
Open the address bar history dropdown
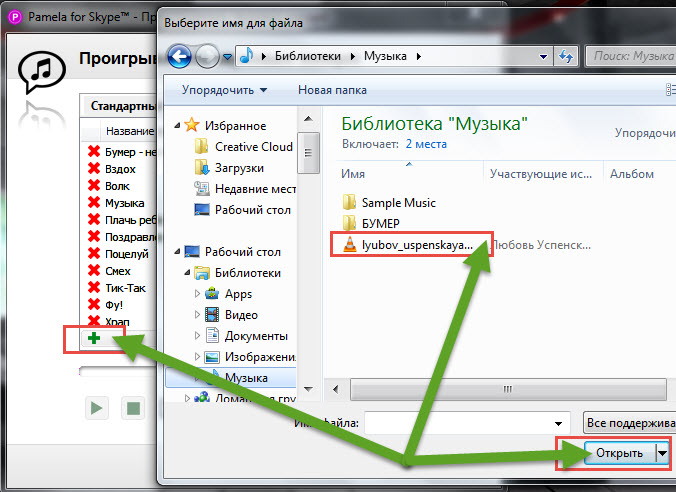pos(543,56)
